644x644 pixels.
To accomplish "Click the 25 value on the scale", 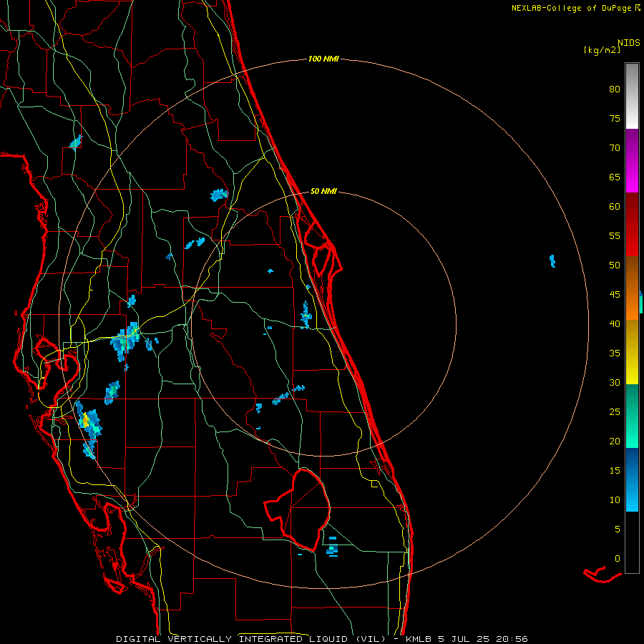I will click(615, 411).
